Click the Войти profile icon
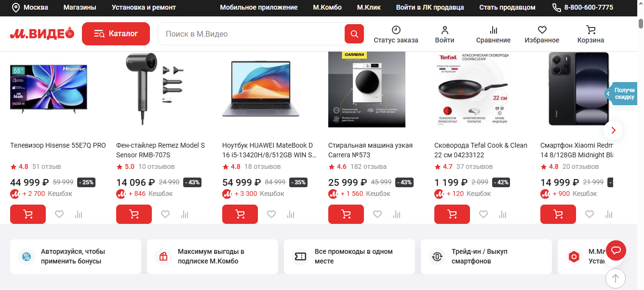This screenshot has height=290, width=644. click(444, 30)
